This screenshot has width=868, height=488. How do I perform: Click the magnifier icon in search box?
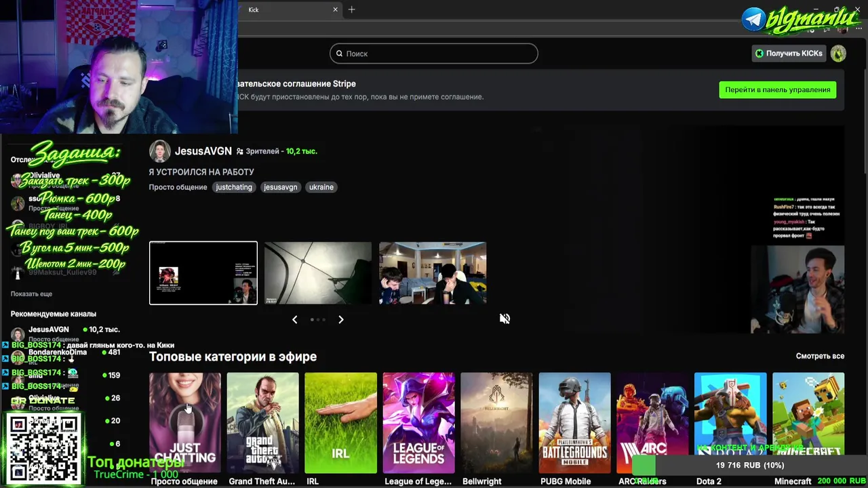(339, 54)
